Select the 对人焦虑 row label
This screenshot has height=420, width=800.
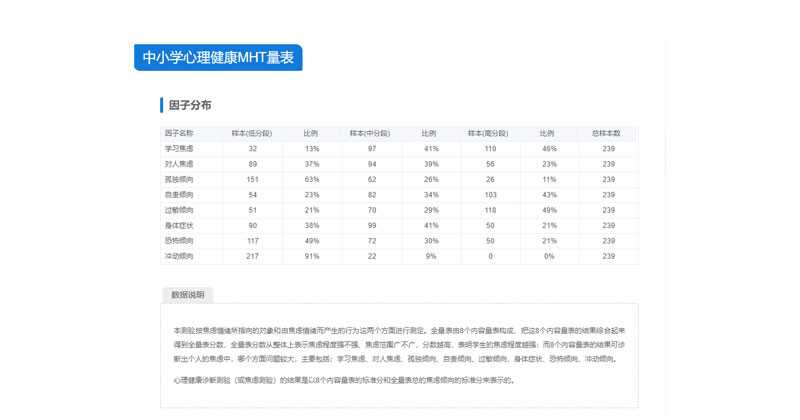tap(179, 164)
